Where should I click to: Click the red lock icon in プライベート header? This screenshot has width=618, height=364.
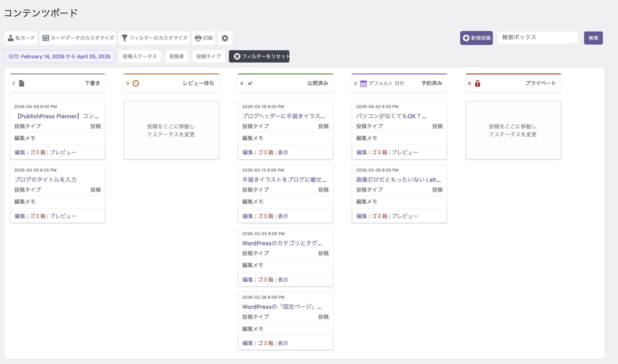[477, 83]
